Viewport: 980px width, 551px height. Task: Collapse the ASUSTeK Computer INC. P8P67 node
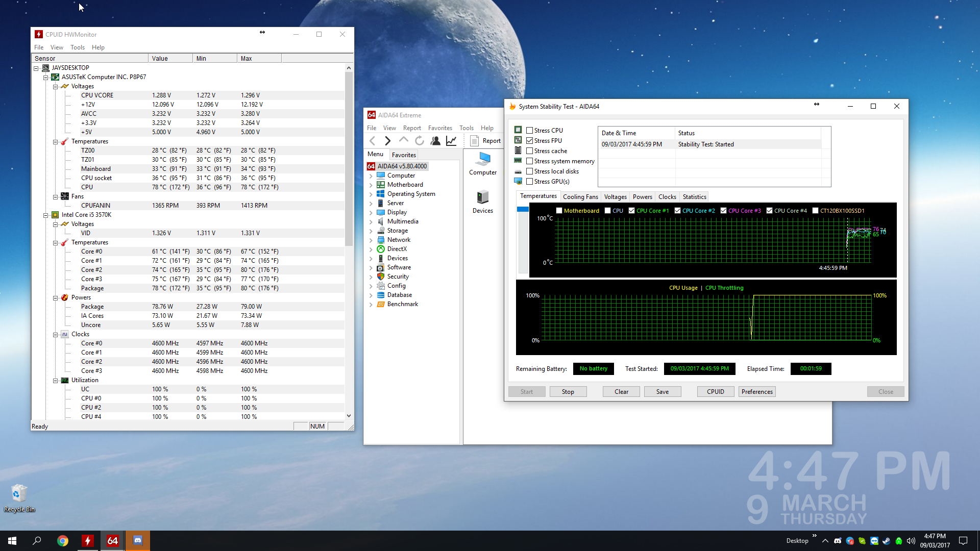[x=45, y=77]
